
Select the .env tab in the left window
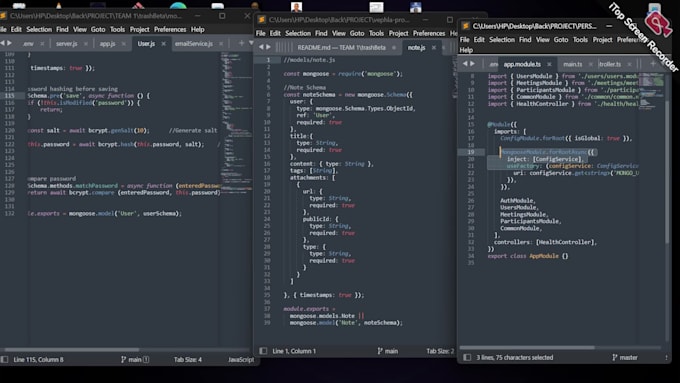(28, 44)
